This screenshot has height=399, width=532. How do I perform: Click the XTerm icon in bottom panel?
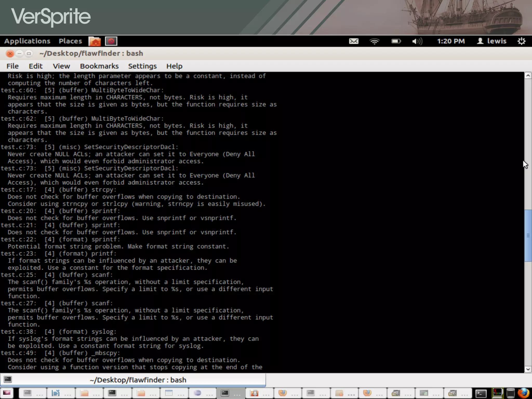[x=497, y=393]
